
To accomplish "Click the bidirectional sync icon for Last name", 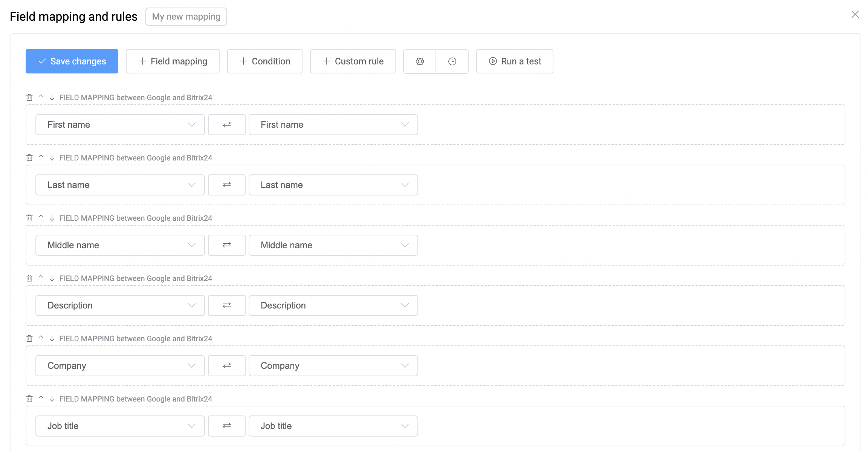I will click(227, 185).
